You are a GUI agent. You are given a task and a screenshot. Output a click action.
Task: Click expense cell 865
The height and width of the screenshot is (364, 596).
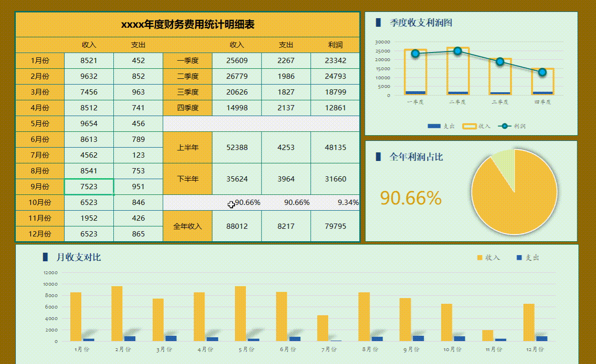(138, 234)
